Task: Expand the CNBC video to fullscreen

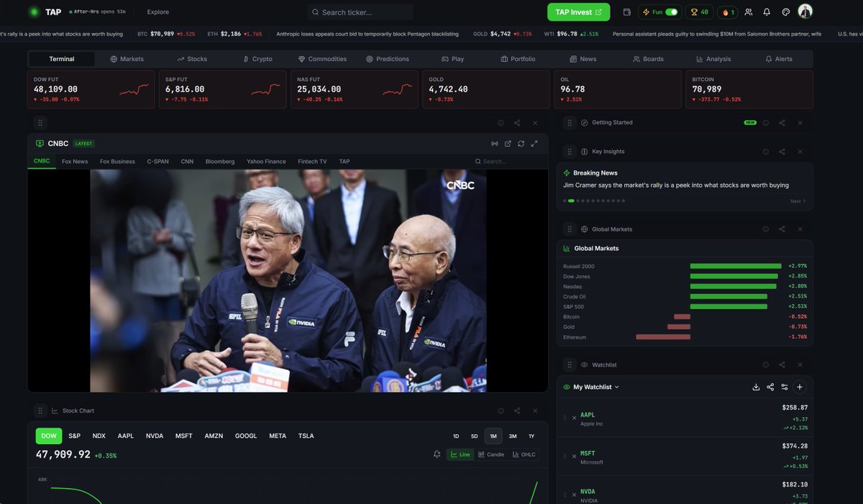Action: coord(534,144)
